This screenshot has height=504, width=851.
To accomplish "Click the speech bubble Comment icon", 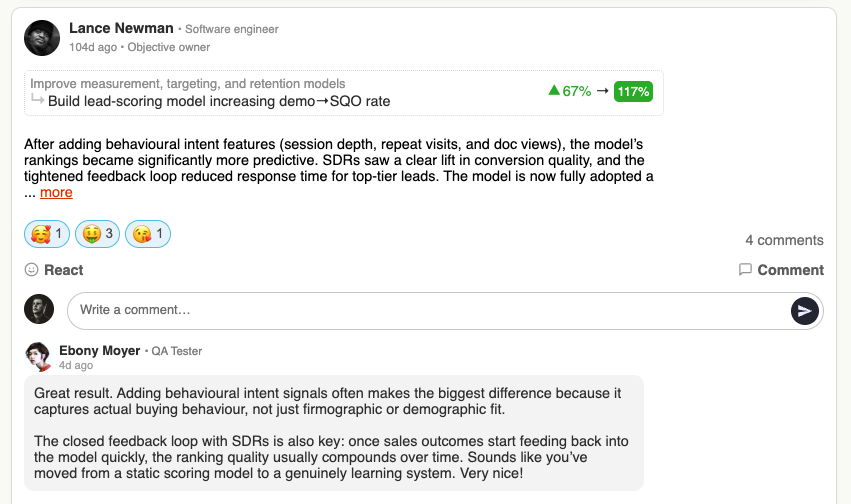I will point(745,270).
